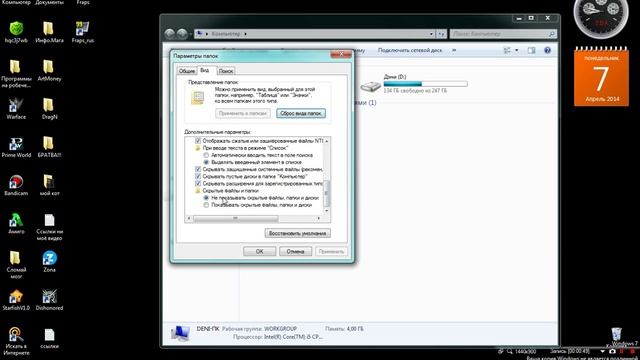The width and height of the screenshot is (640, 360).
Task: Select the мой кот folder icon
Action: (x=49, y=182)
